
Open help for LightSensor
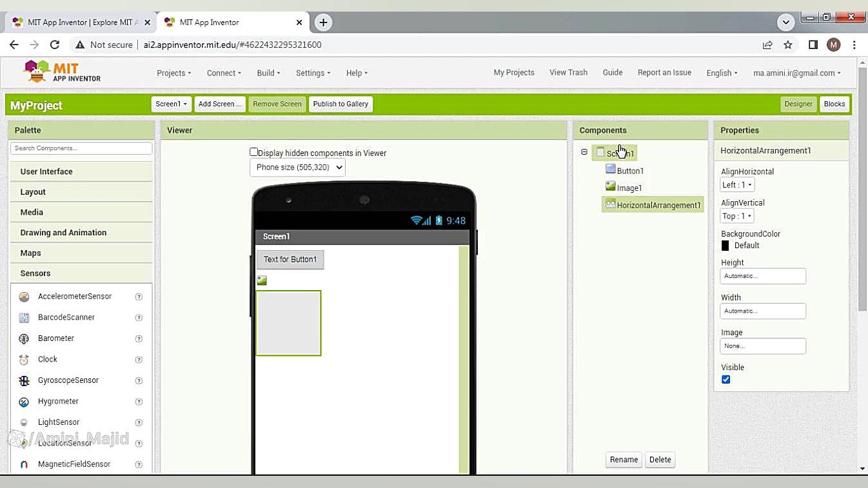(x=139, y=422)
